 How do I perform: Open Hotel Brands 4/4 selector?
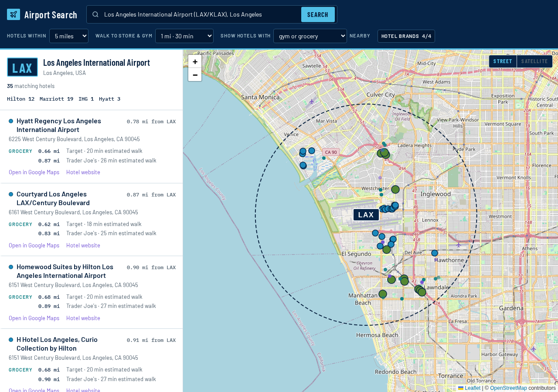pos(406,36)
